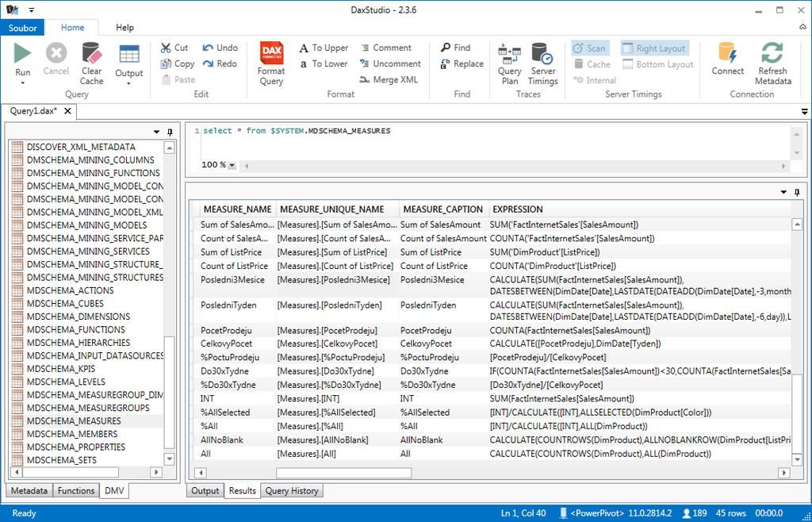This screenshot has height=522, width=812.
Task: Open the Soubor file menu
Action: point(22,28)
